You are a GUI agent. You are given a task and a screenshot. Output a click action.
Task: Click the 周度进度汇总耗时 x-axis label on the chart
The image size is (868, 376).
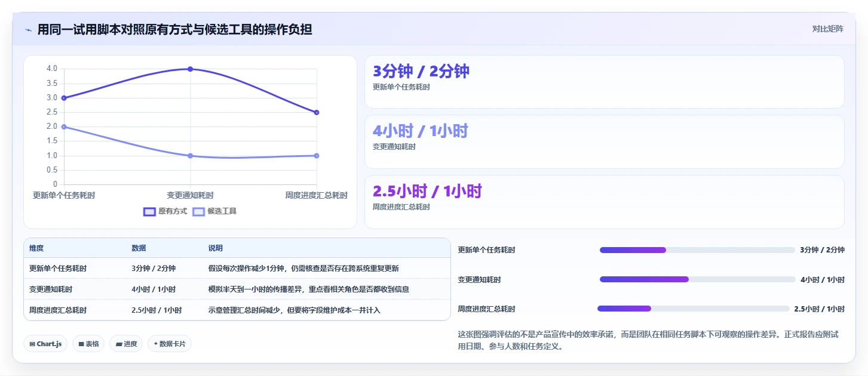(316, 195)
